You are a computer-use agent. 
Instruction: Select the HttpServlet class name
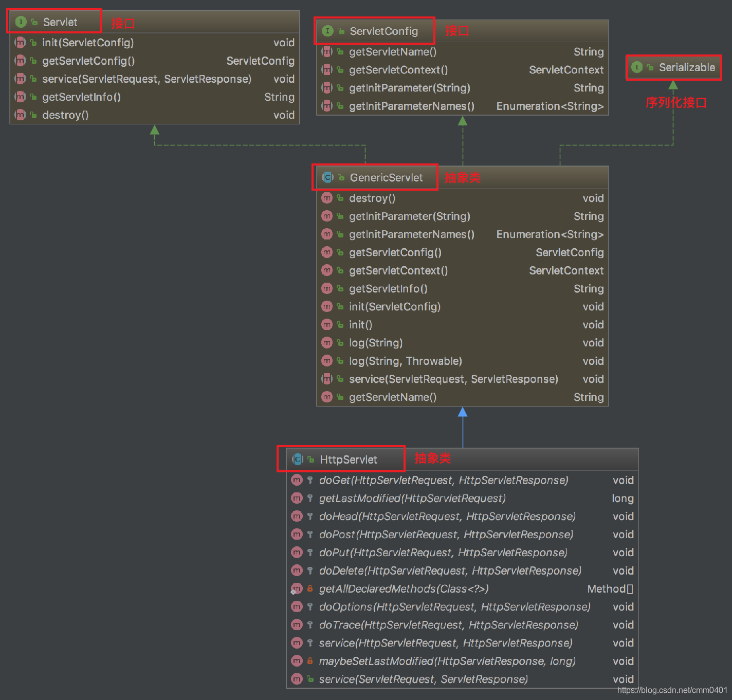(349, 459)
